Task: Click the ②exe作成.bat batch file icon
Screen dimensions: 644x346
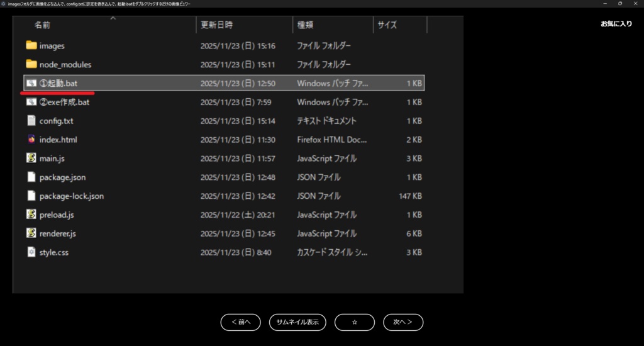Action: point(31,102)
